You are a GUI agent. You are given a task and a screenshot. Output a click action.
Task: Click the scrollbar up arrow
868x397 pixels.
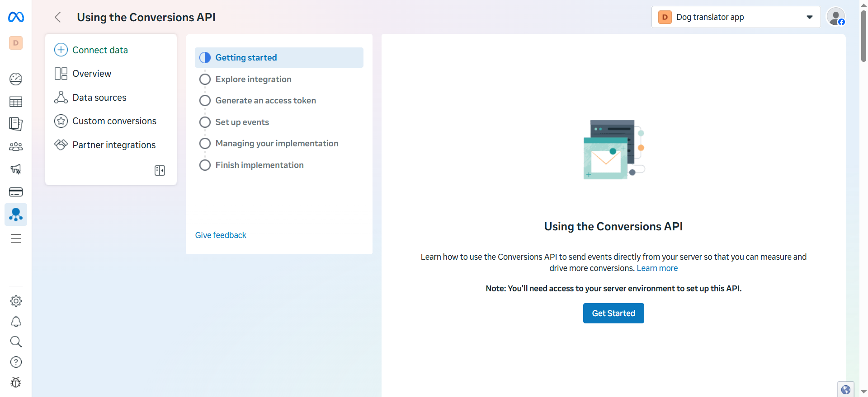863,5
